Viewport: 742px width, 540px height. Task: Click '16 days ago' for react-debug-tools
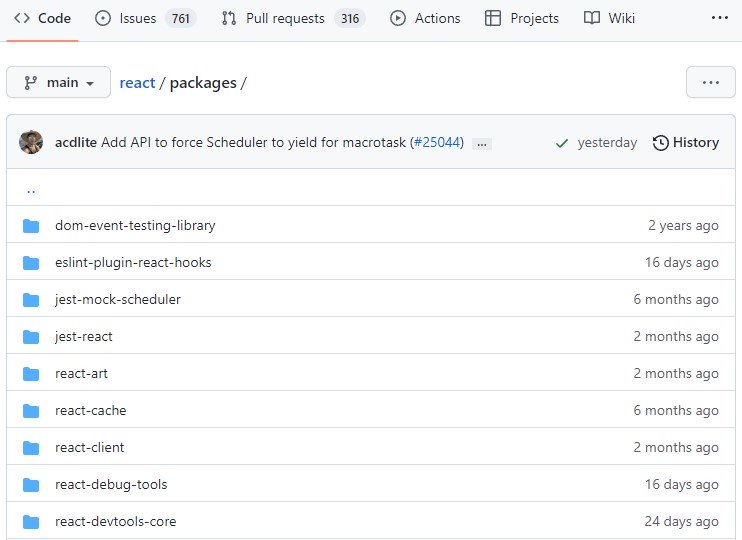(x=682, y=484)
